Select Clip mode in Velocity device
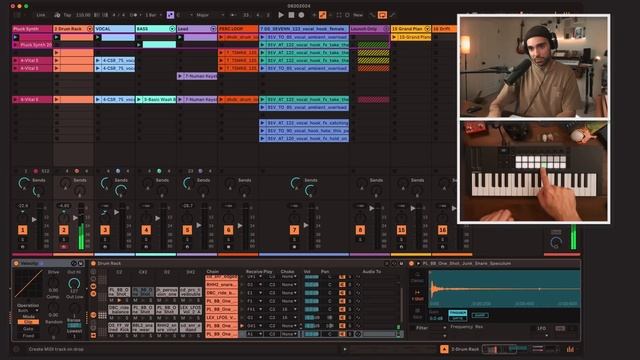The height and width of the screenshot is (360, 640). [x=29, y=322]
